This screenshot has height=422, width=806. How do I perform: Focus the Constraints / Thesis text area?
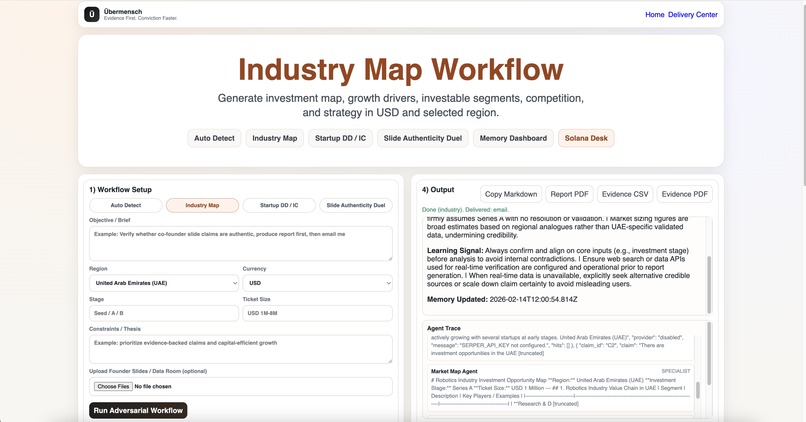[241, 350]
